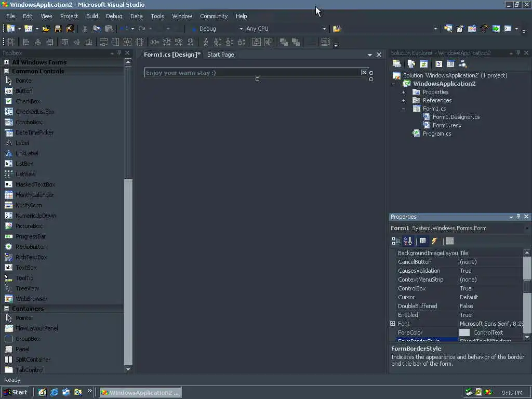Switch to the Start Page tab

[220, 55]
